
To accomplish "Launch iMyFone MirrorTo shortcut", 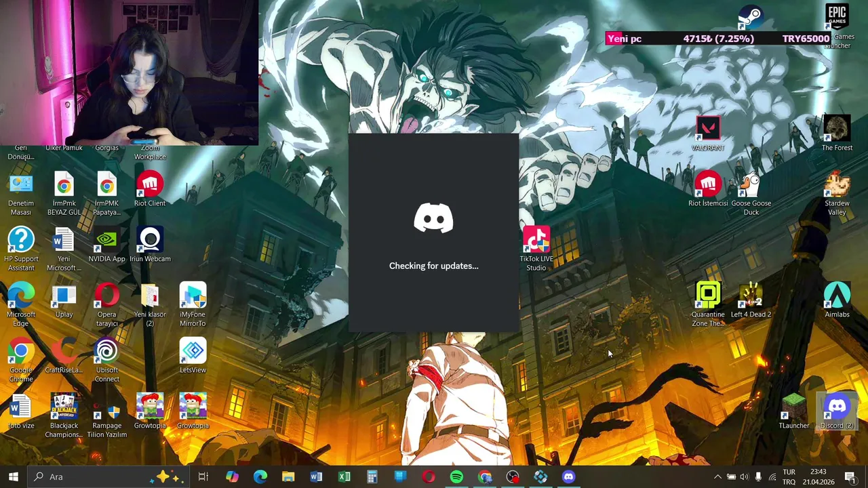I will tap(193, 305).
